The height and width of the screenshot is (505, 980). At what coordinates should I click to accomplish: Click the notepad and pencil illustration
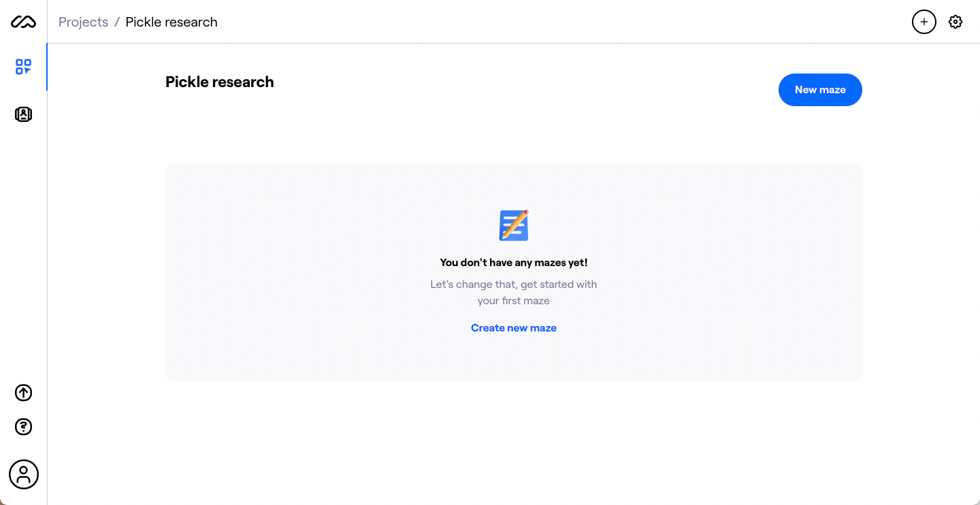(x=514, y=225)
